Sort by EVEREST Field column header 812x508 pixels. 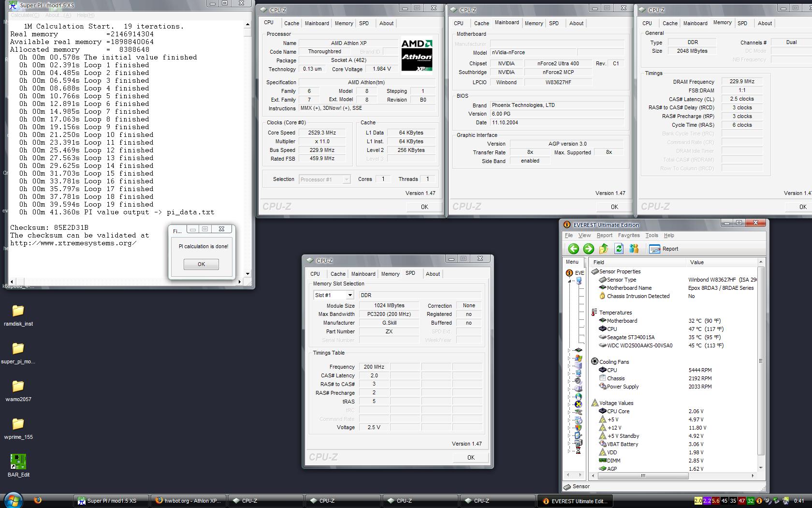pos(638,262)
